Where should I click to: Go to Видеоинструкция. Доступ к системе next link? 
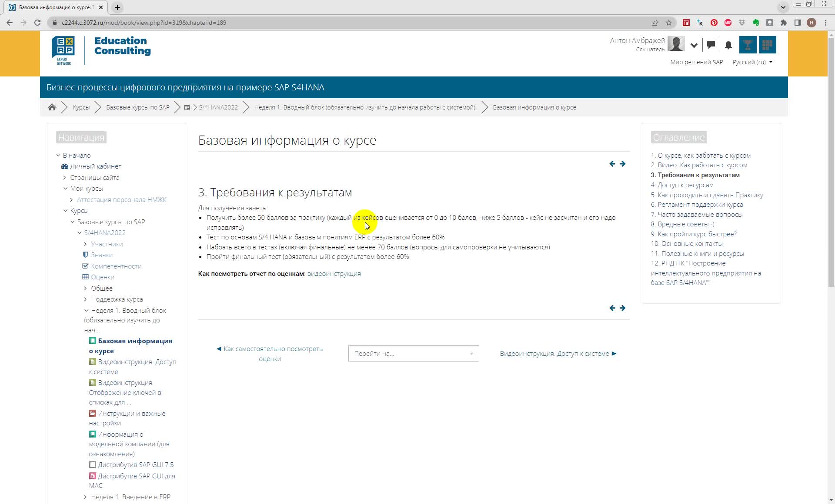pos(558,354)
